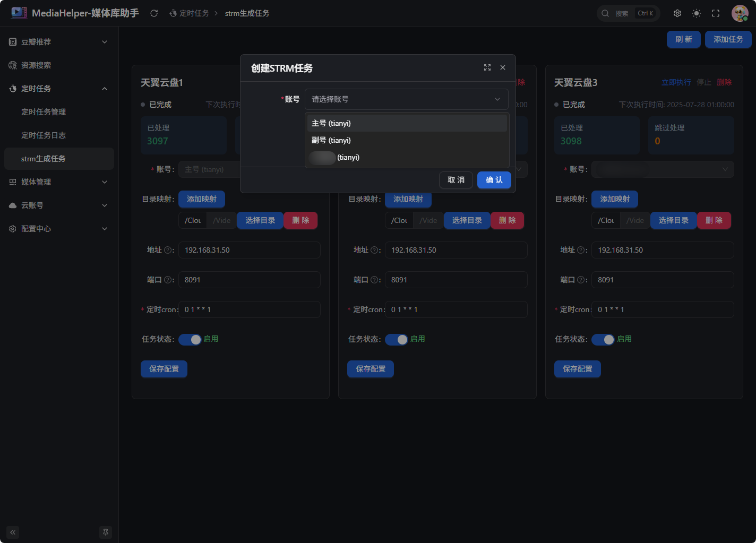Toggle 任务状态 switch in 天翼云盘1 card

click(x=190, y=339)
